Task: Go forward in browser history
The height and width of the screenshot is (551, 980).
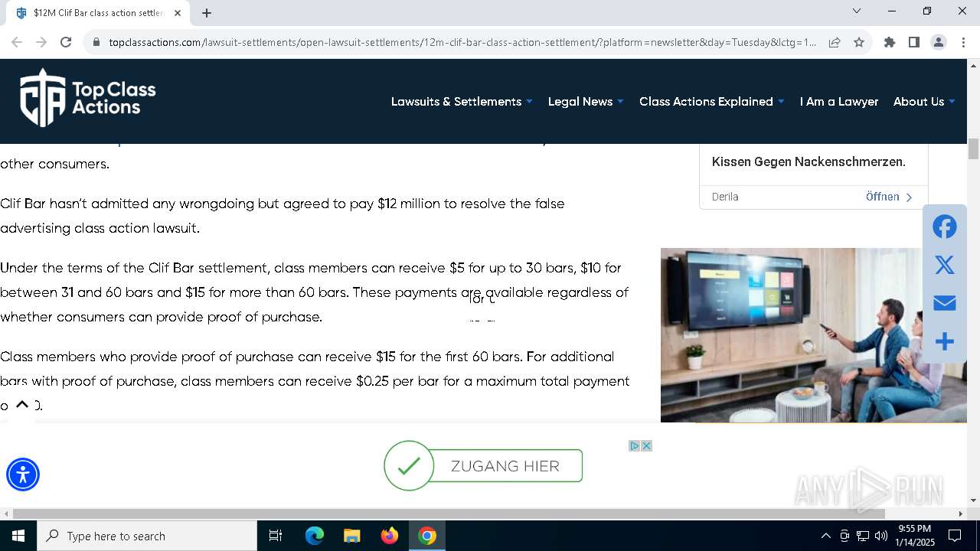Action: click(x=41, y=42)
